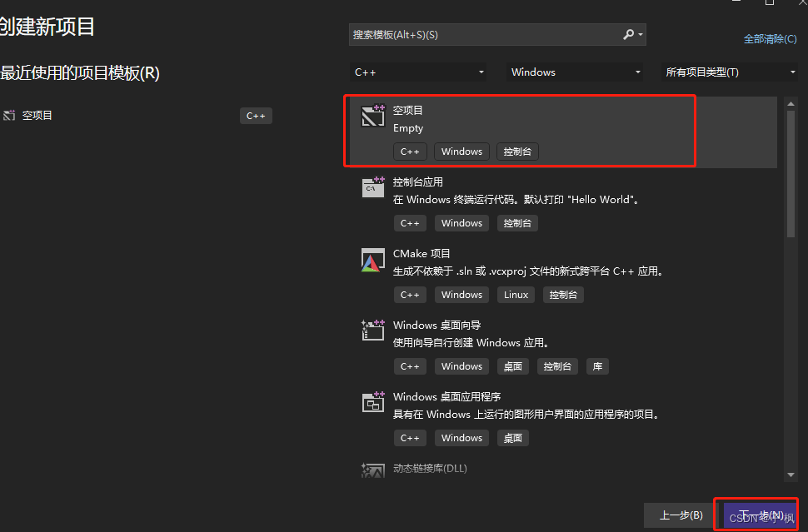Click the 控制台应用 console template icon

point(372,188)
